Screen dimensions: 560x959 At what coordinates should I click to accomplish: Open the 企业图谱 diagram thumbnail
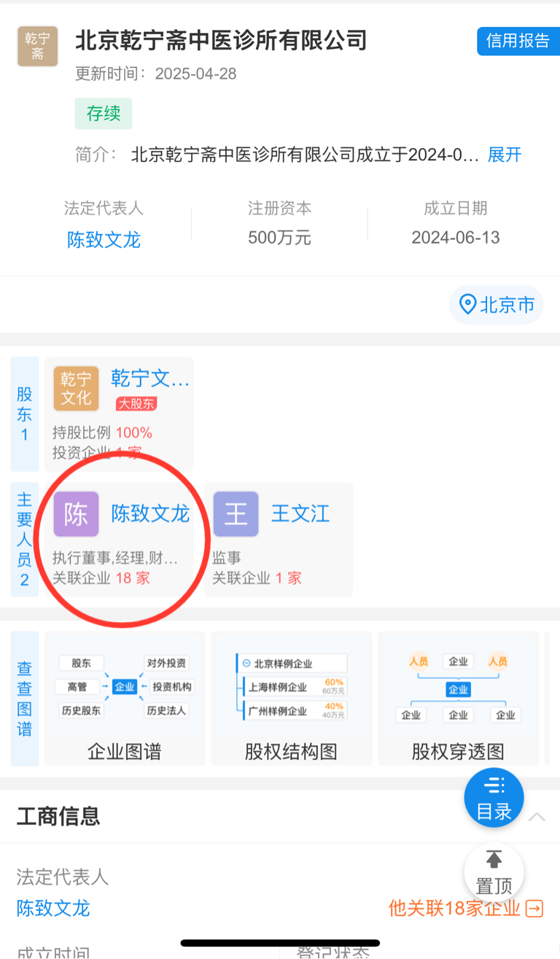[125, 699]
